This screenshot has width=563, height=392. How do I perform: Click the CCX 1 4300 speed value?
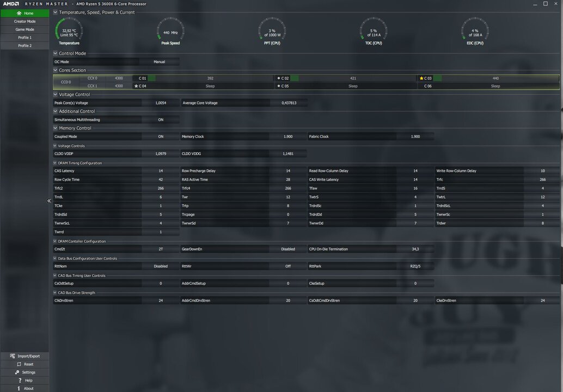(x=119, y=86)
